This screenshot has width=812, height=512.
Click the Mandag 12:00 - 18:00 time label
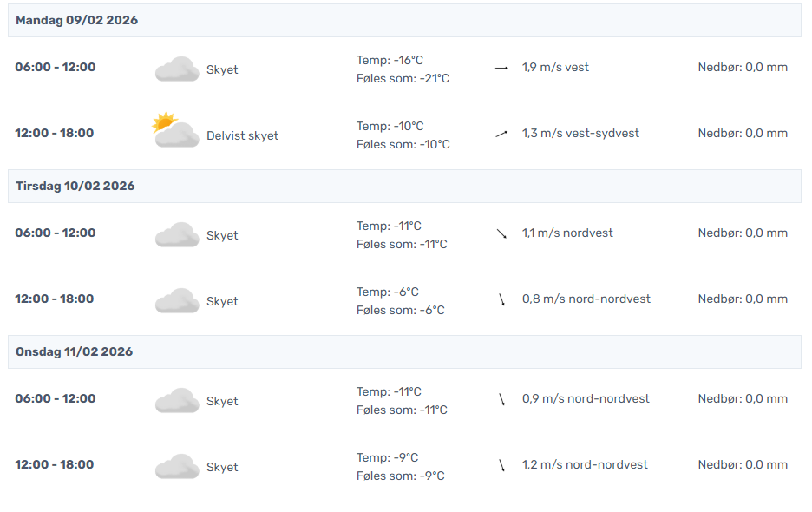[55, 134]
